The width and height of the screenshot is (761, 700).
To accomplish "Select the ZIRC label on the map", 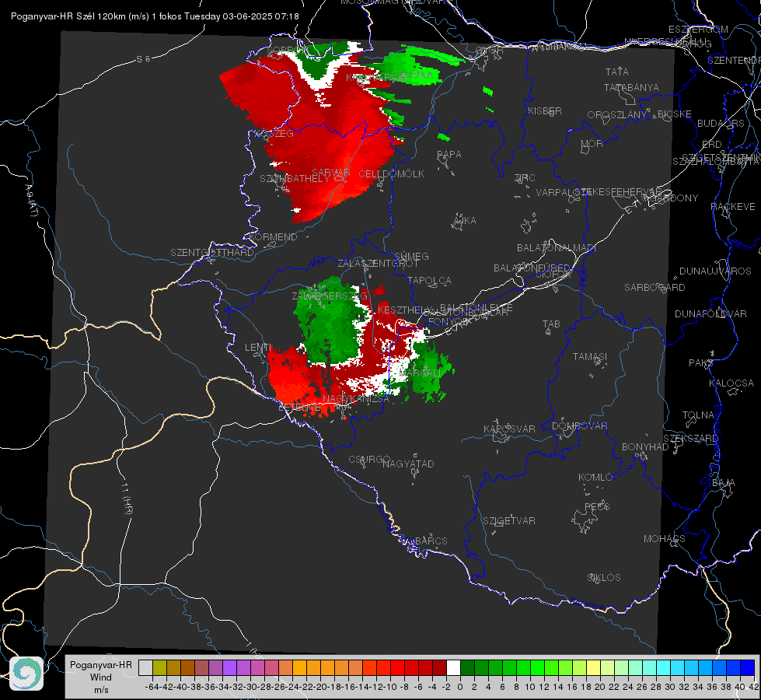I will 525,178.
